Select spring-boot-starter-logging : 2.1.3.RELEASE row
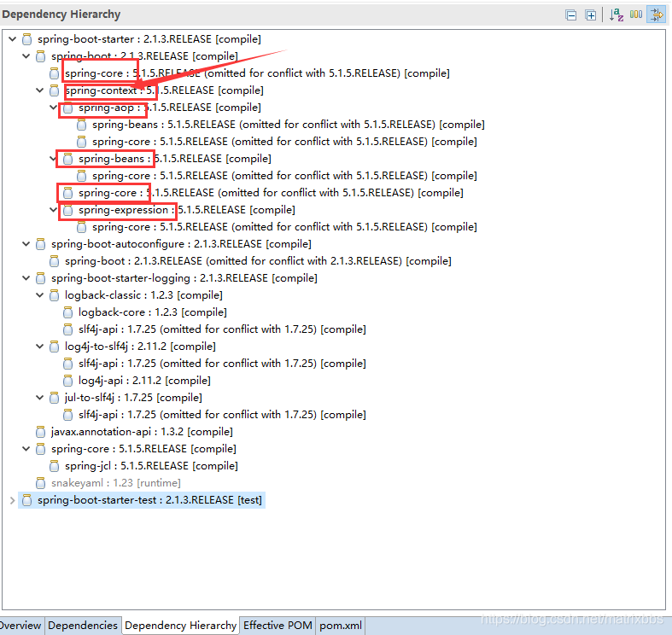 (184, 278)
